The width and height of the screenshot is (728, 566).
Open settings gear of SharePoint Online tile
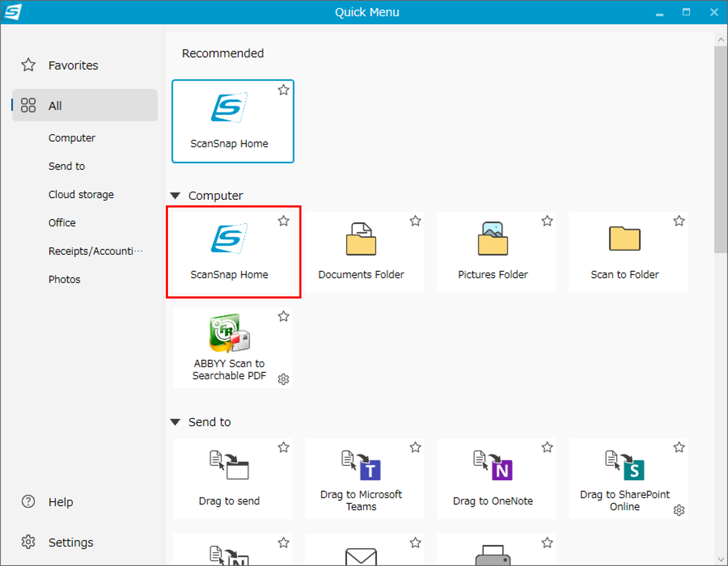coord(679,510)
